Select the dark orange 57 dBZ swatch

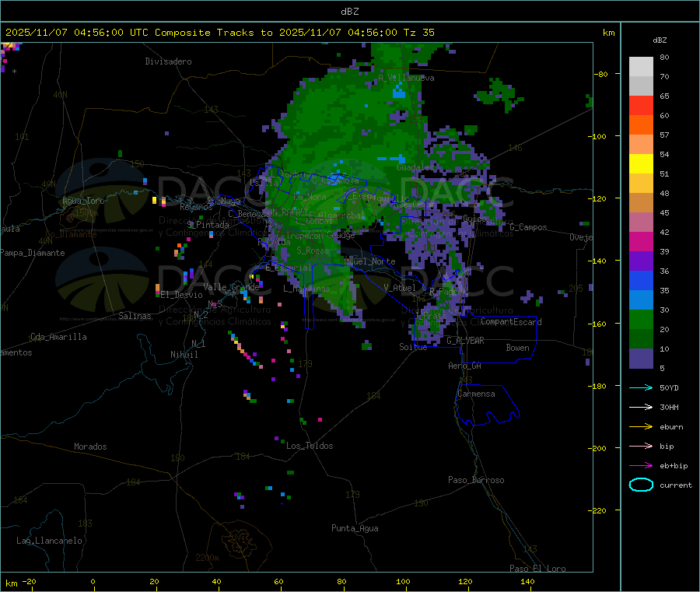[641, 125]
